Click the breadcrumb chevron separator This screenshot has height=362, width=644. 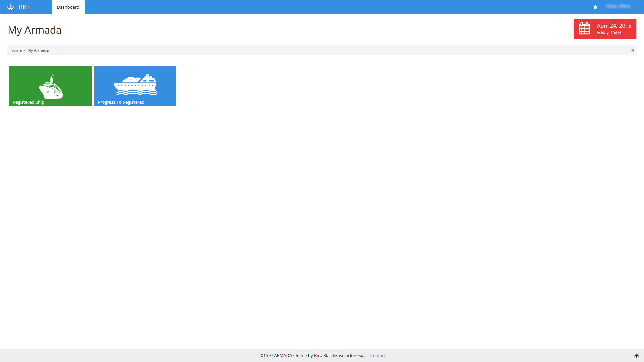24,50
